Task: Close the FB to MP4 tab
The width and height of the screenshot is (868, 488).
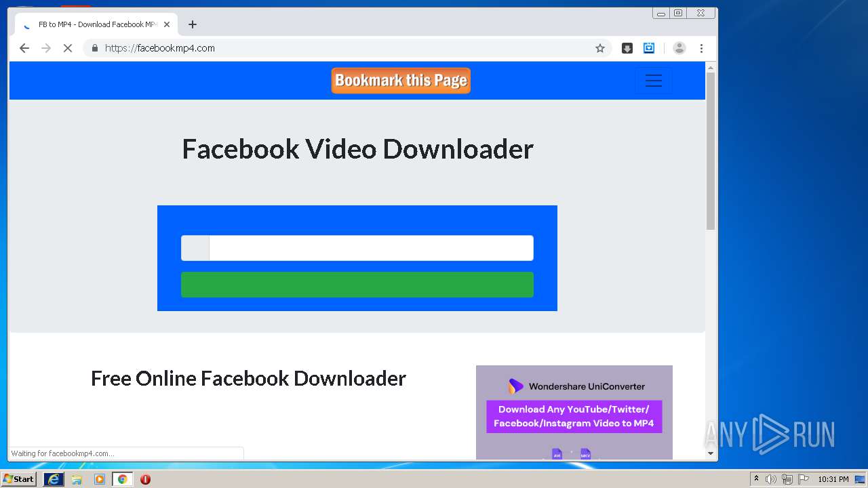Action: 167,24
